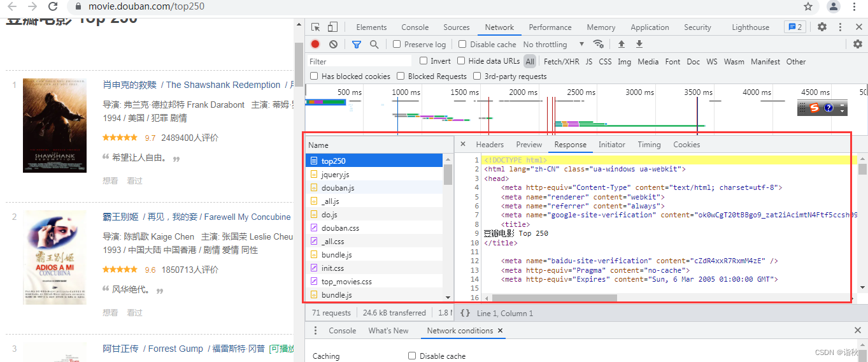This screenshot has width=868, height=362.
Task: Open the Cookies tab of request
Action: click(687, 145)
